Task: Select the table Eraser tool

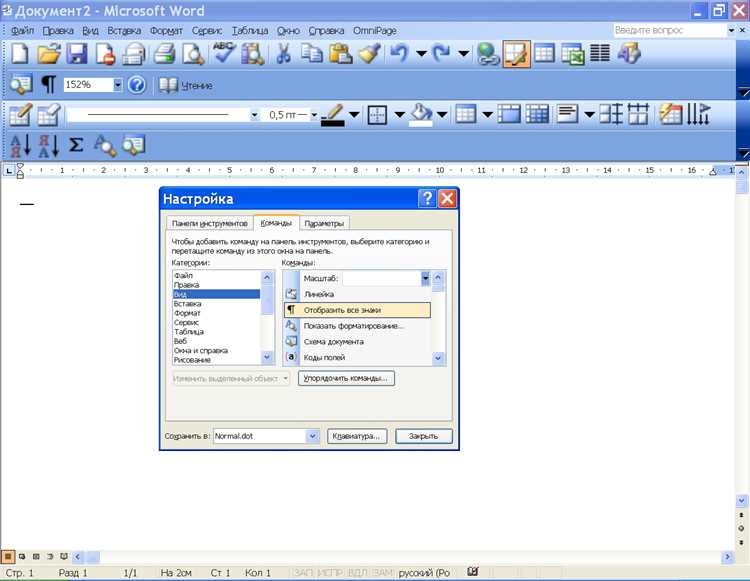Action: [48, 115]
